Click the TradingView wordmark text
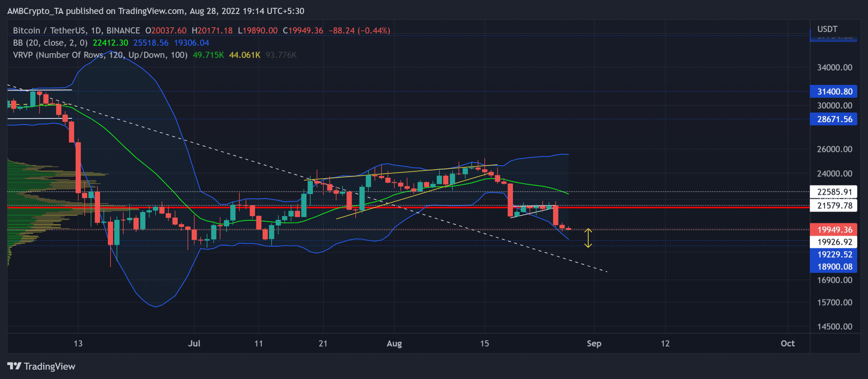868x379 pixels. pos(50,366)
